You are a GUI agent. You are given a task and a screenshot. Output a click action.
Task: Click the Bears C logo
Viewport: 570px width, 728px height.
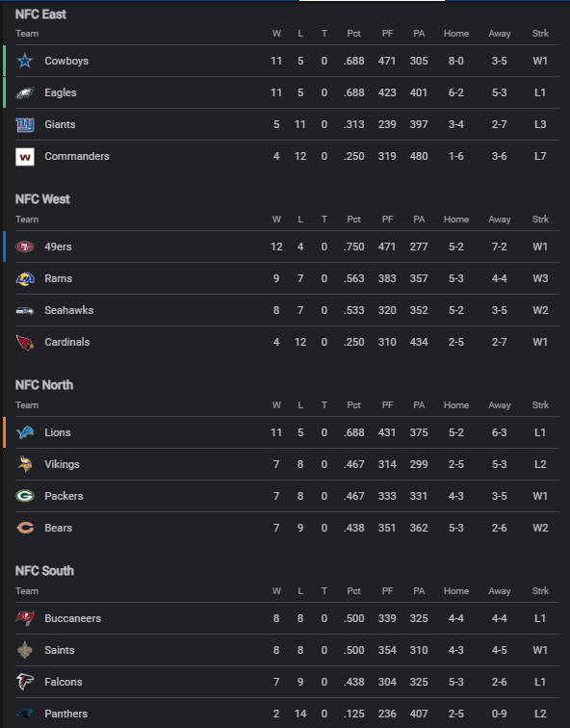coord(25,528)
